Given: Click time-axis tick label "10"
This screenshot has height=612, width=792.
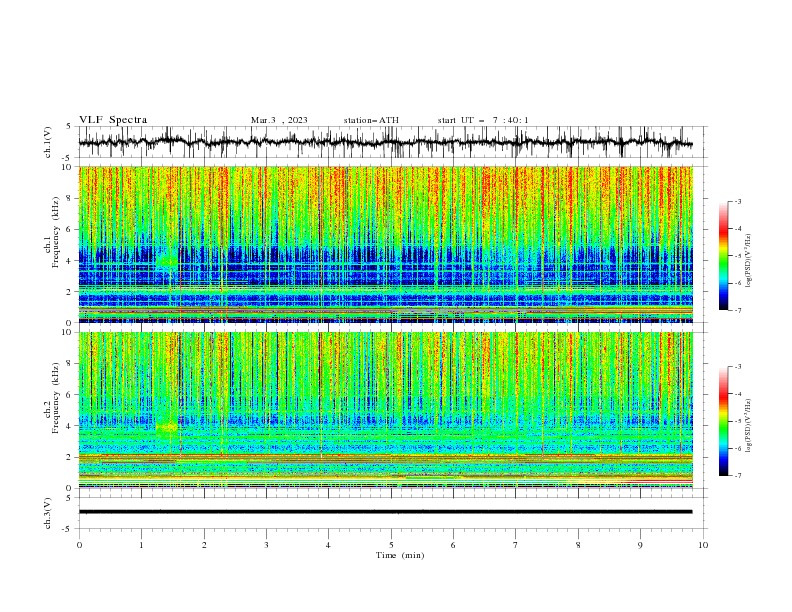Looking at the screenshot, I should (x=703, y=545).
